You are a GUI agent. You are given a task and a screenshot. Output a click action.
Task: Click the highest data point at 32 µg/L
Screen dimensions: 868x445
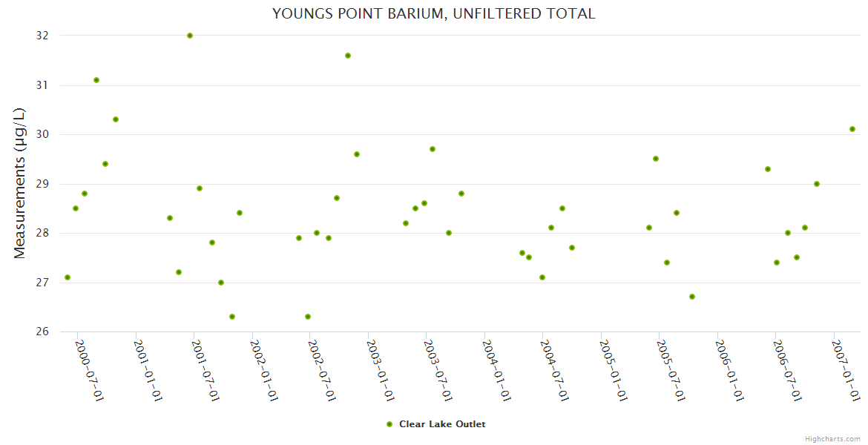pyautogui.click(x=190, y=36)
